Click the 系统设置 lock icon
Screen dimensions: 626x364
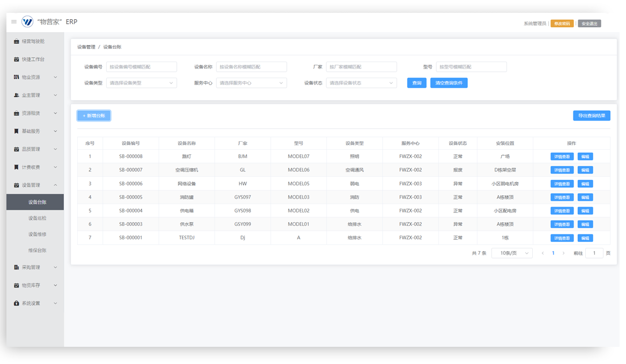coord(17,304)
